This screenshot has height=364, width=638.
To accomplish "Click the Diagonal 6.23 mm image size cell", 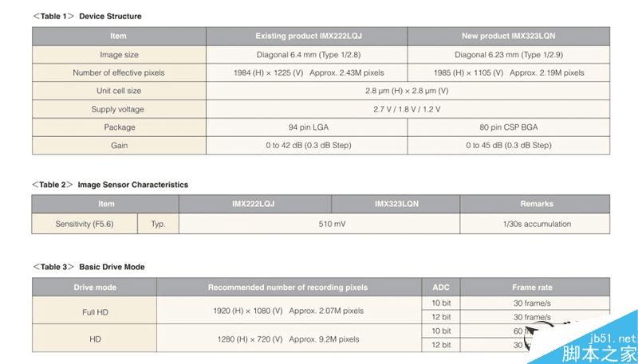I will pos(508,55).
